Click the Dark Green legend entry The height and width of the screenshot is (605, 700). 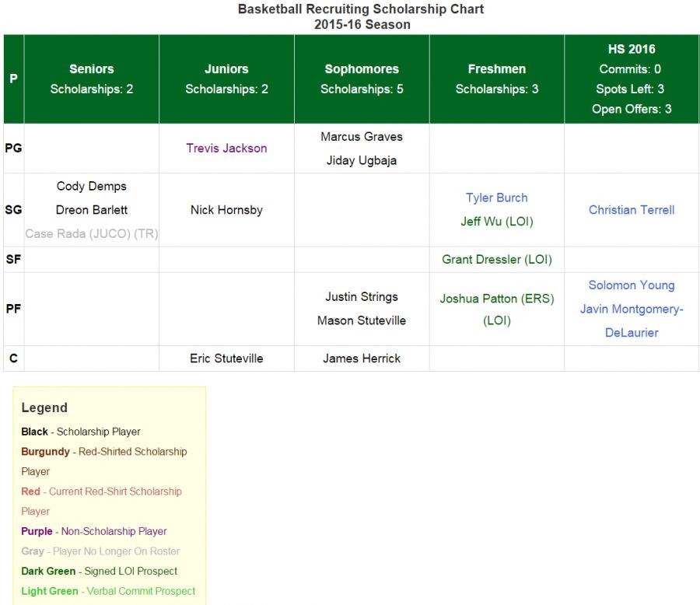click(x=99, y=571)
